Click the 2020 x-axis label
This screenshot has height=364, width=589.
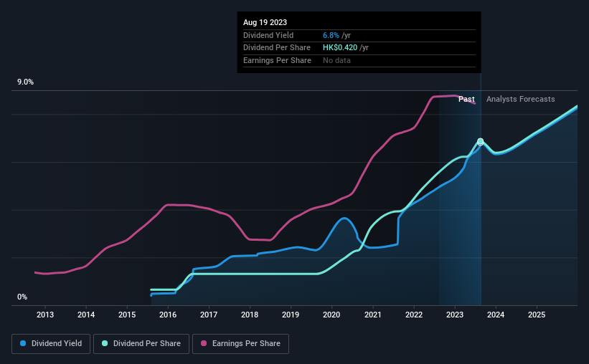(331, 315)
